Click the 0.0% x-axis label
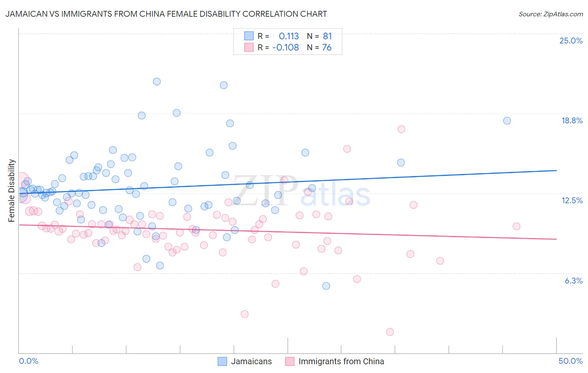Image resolution: width=588 pixels, height=373 pixels. [28, 361]
